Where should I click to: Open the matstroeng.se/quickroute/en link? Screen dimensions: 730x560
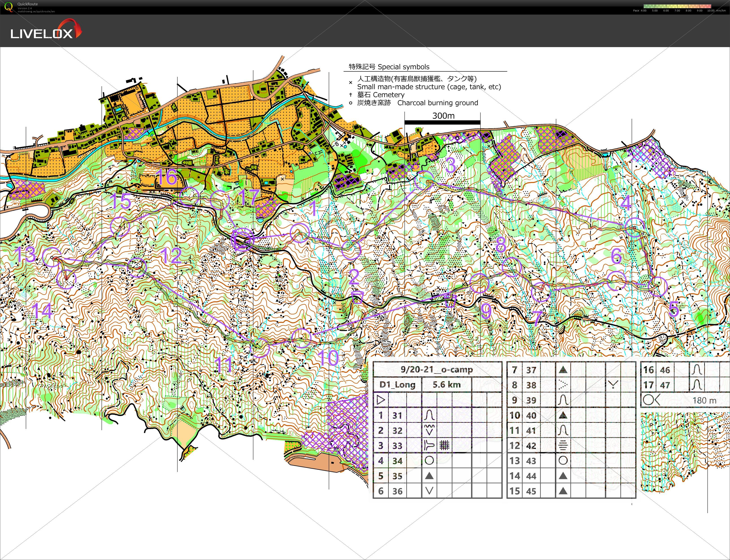point(36,11)
